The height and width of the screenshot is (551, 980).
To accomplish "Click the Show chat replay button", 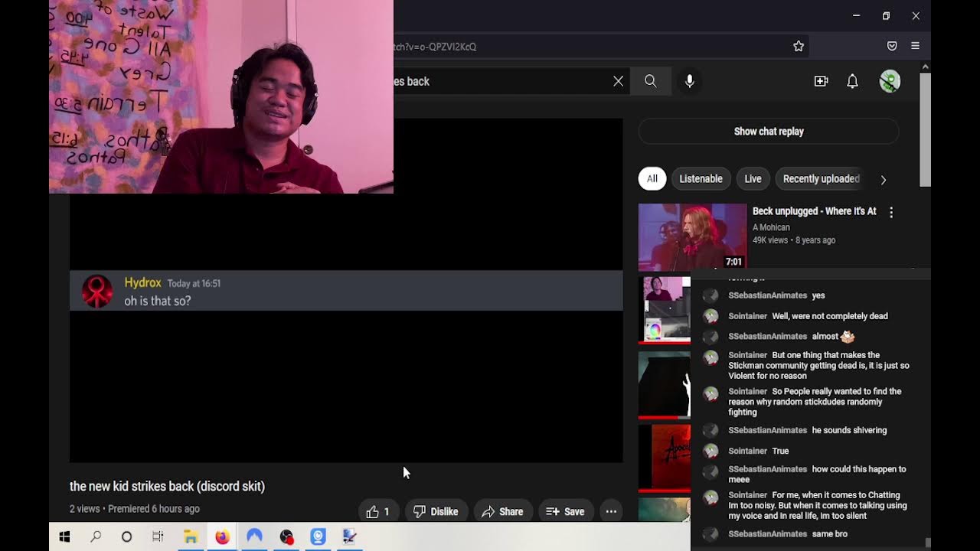I will 769,132.
